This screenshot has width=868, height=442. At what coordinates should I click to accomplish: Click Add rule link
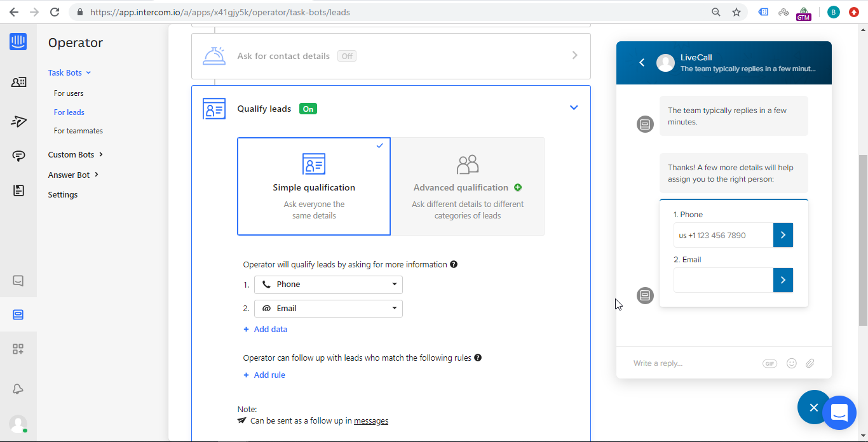click(264, 375)
